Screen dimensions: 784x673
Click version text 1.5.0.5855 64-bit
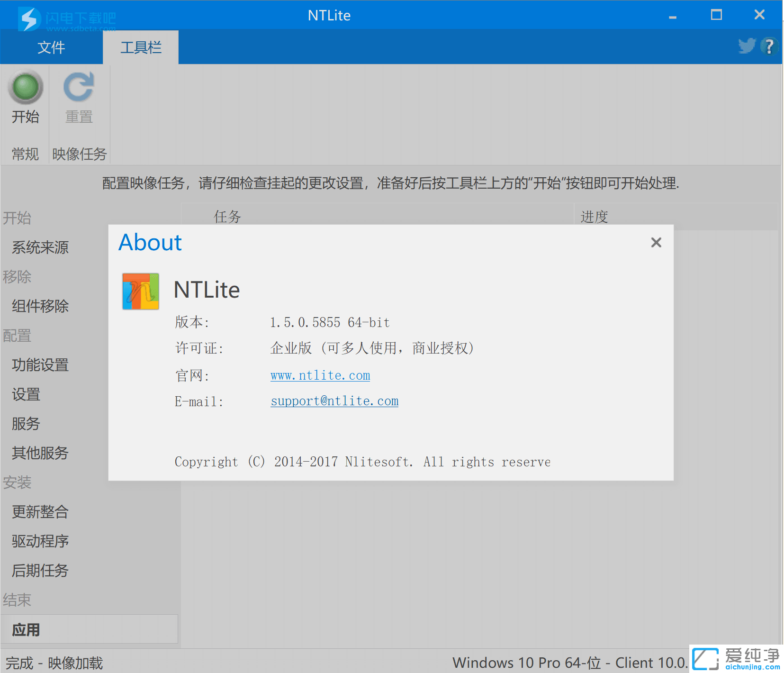(x=330, y=323)
